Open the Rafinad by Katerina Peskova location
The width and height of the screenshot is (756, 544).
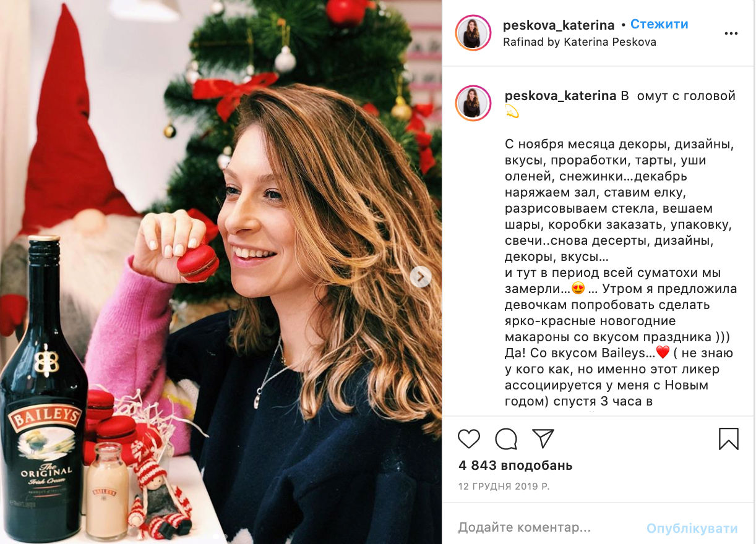point(580,42)
